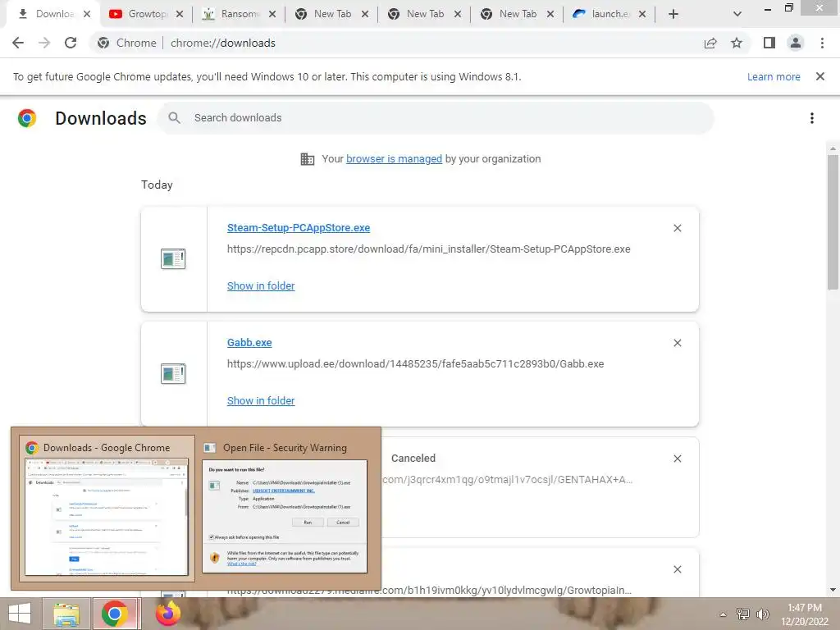Click the Today date heading
This screenshot has height=630, width=840.
click(157, 185)
